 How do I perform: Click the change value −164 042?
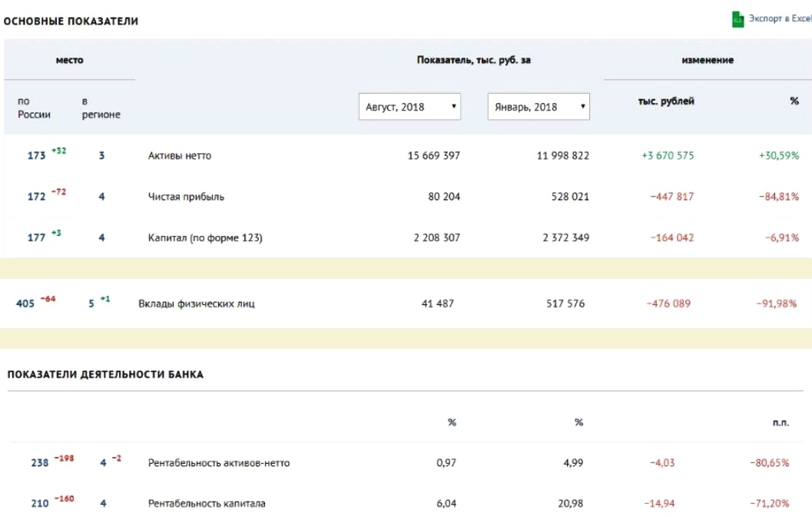(x=671, y=238)
